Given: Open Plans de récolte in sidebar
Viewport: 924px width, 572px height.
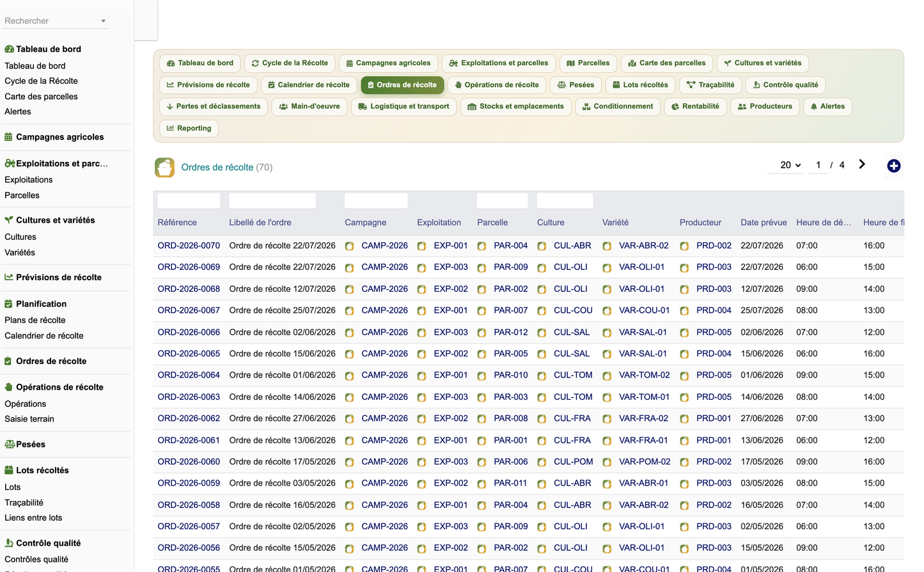Looking at the screenshot, I should (35, 320).
